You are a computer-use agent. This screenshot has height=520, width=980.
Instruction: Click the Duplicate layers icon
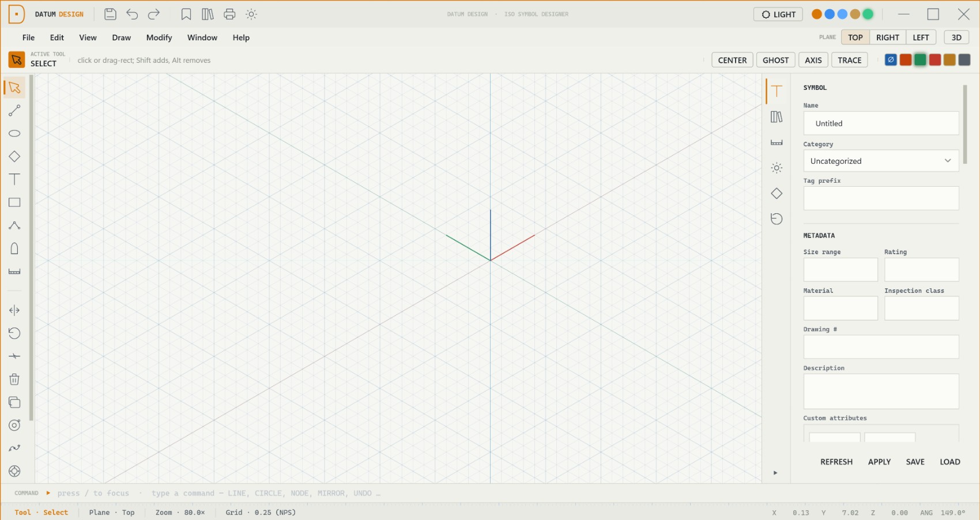click(x=14, y=402)
